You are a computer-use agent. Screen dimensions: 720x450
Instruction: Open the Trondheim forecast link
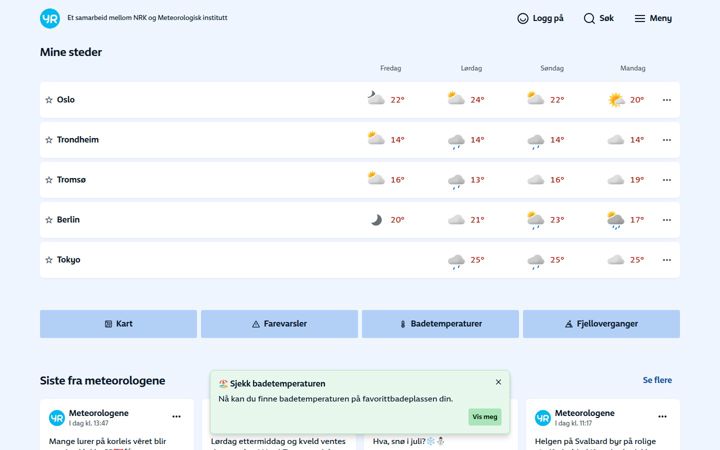pos(78,140)
